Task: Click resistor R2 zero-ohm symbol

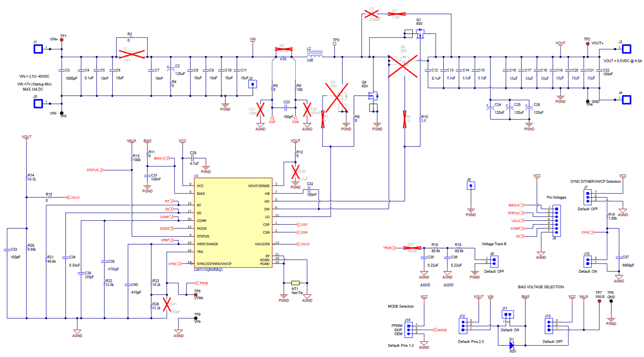Action: pyautogui.click(x=131, y=38)
